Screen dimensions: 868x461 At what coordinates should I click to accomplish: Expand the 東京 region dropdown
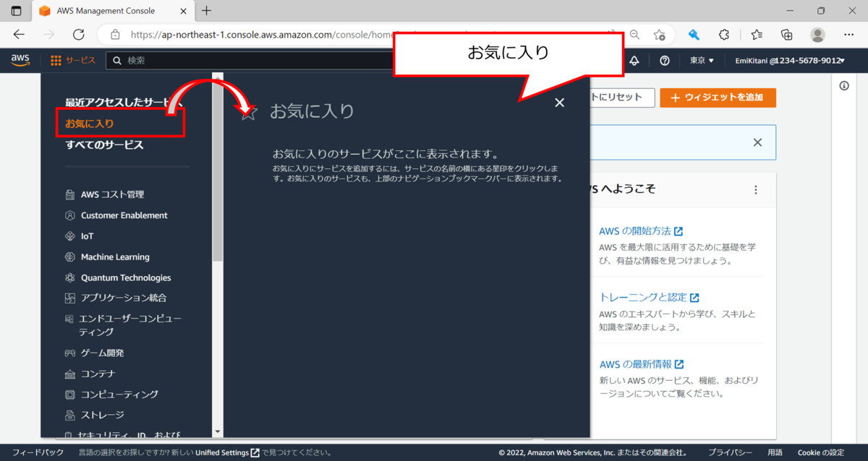702,61
